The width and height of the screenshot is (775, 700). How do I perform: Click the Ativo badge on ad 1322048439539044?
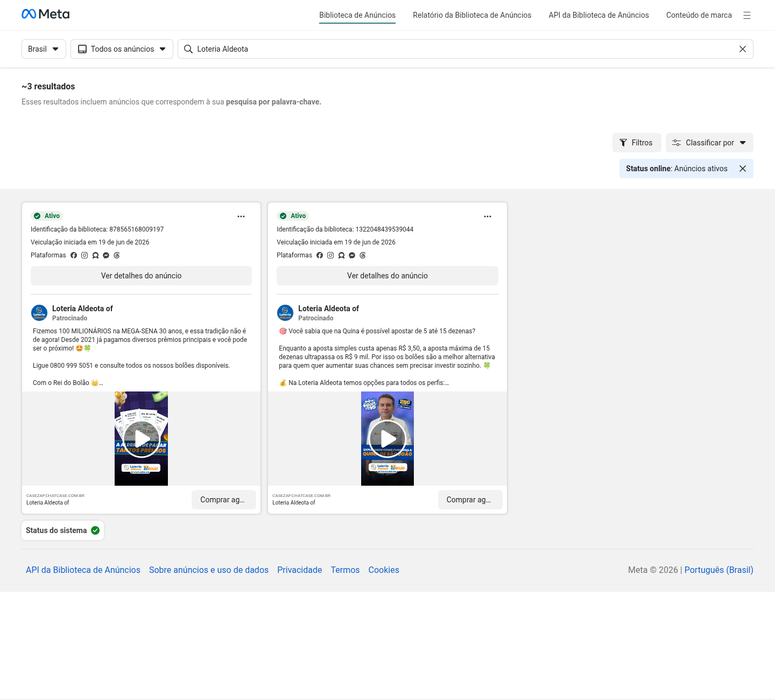(x=293, y=216)
